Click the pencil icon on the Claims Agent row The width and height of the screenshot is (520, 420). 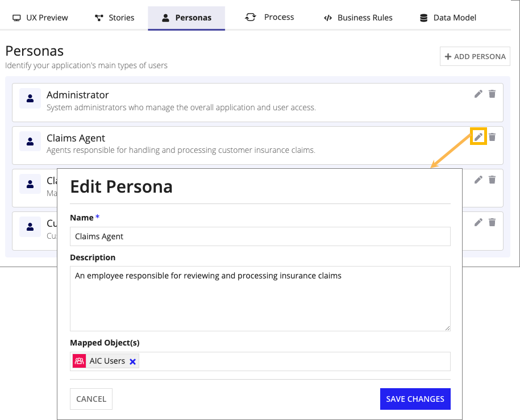tap(478, 136)
